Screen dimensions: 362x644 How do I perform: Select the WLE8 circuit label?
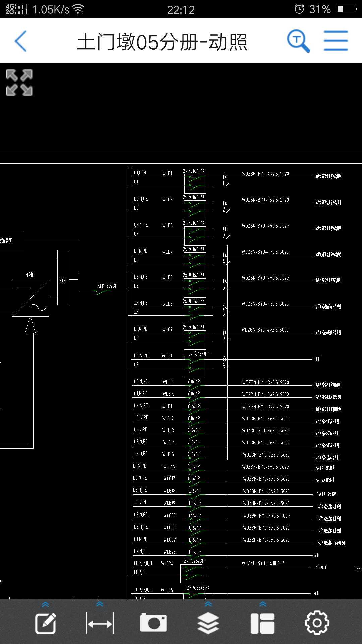click(167, 356)
